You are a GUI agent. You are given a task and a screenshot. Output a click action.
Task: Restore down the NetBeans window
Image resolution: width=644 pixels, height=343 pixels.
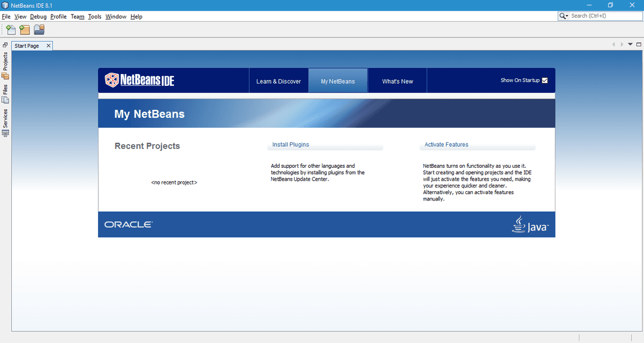point(610,5)
